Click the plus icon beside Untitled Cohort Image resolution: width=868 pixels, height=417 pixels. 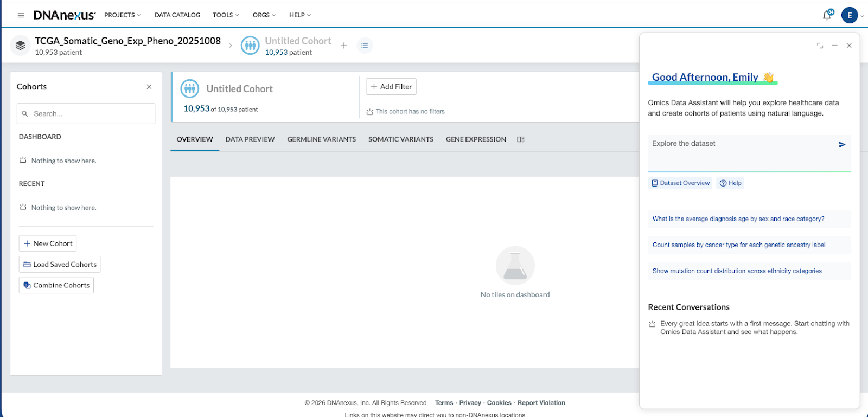pos(343,46)
